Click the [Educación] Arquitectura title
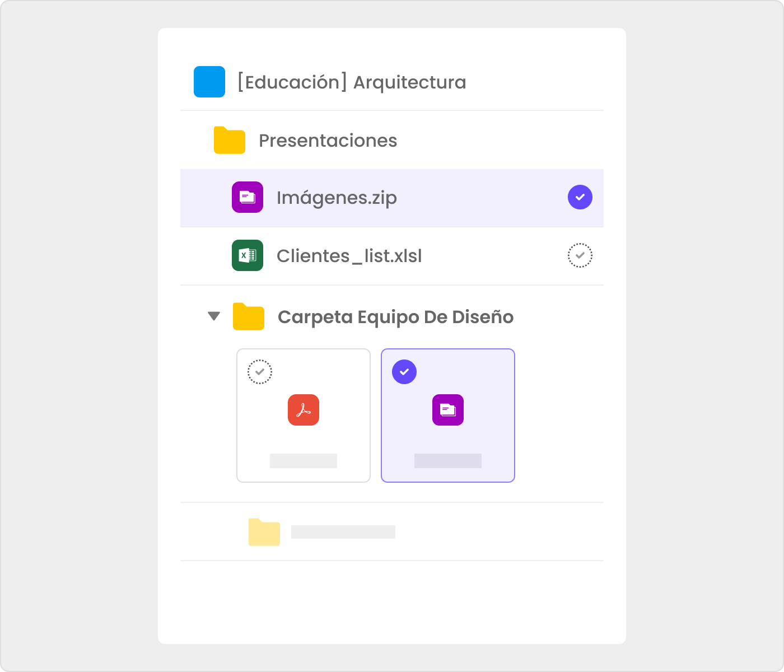Image resolution: width=784 pixels, height=672 pixels. coord(352,82)
